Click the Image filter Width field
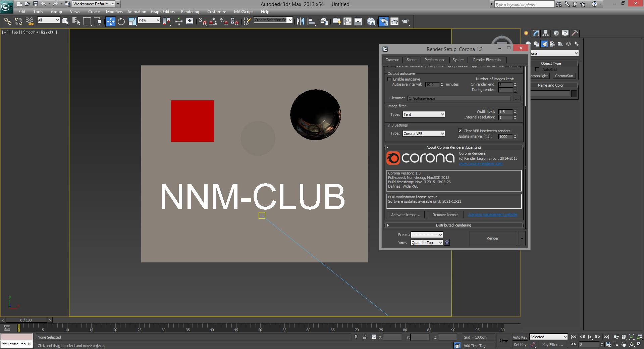This screenshot has width=644, height=349. pos(505,112)
